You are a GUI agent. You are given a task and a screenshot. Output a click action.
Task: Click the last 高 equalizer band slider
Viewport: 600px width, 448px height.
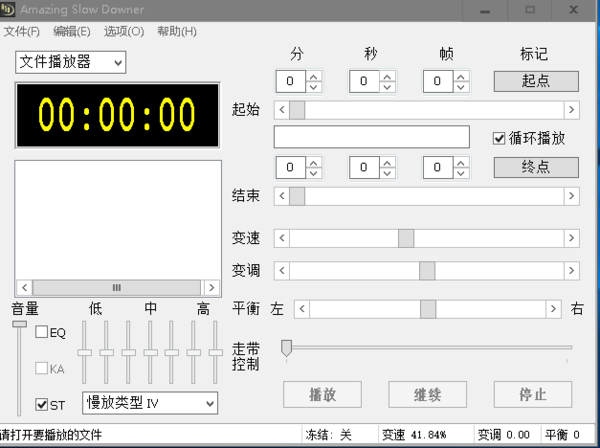coord(215,352)
